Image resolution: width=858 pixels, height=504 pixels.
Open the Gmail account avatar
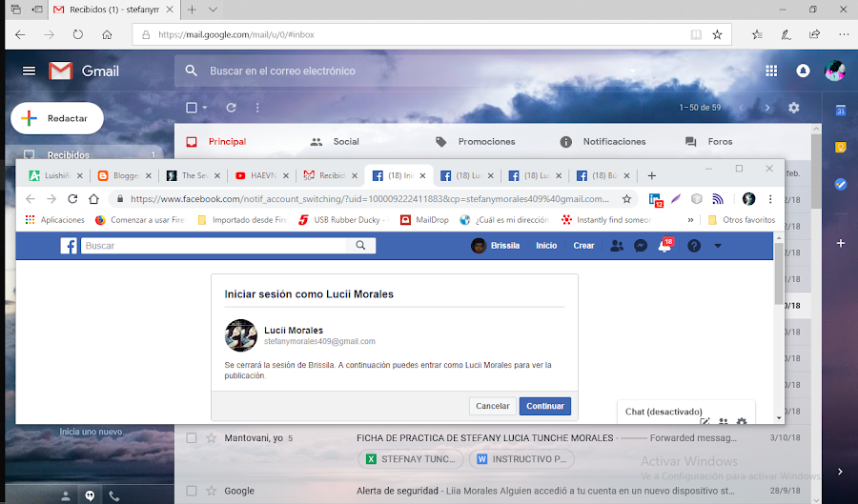pos(835,71)
